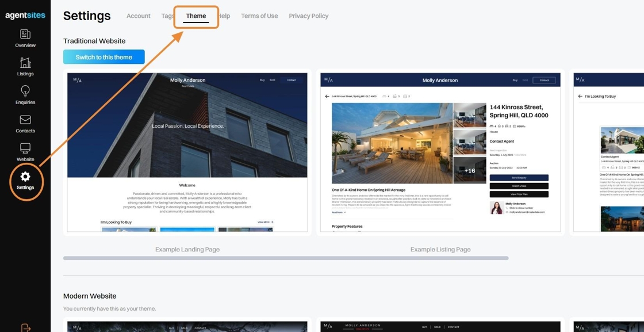Click Send Enquiry in listing preview
Viewport: 644px width, 332px height.
519,177
